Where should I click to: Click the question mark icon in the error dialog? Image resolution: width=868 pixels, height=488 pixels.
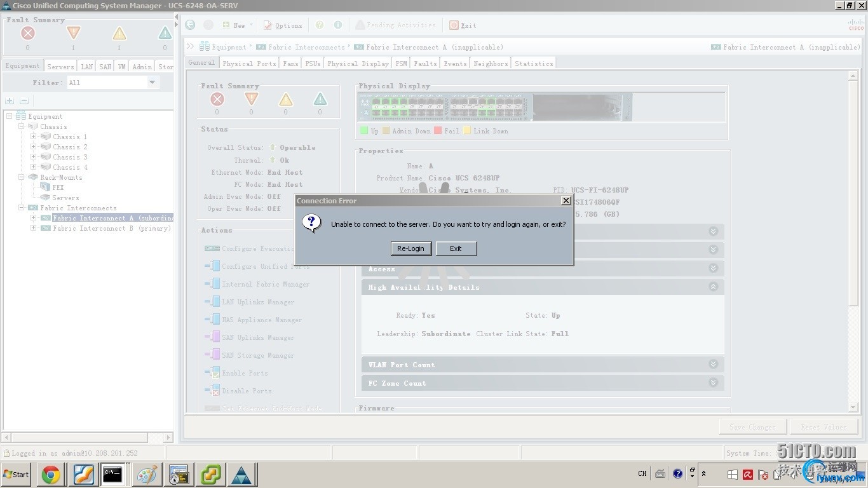(x=311, y=223)
